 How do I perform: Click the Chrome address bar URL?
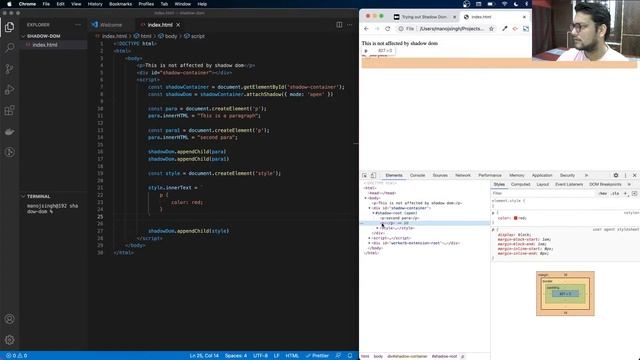coord(451,29)
